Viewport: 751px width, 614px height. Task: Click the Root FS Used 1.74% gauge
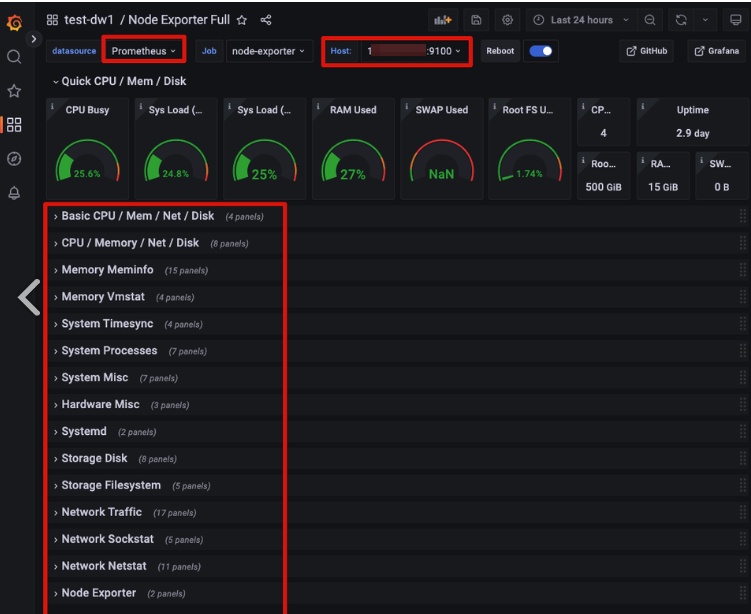(530, 161)
